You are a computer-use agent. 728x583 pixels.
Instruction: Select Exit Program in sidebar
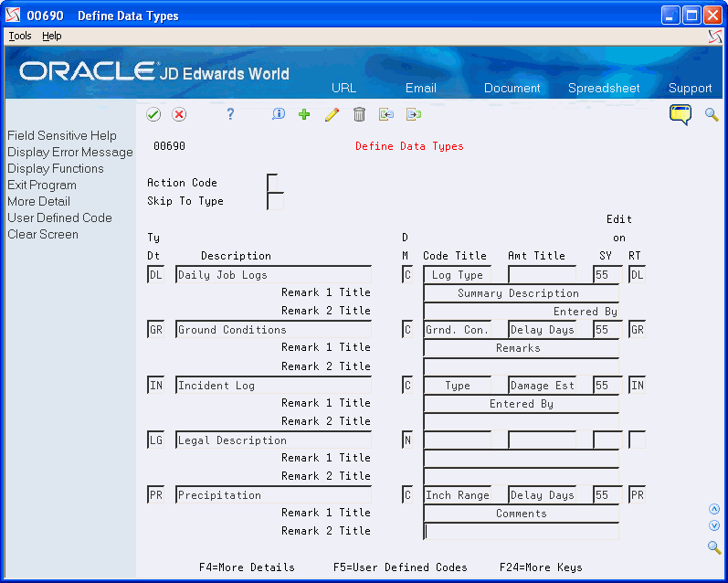coord(42,185)
